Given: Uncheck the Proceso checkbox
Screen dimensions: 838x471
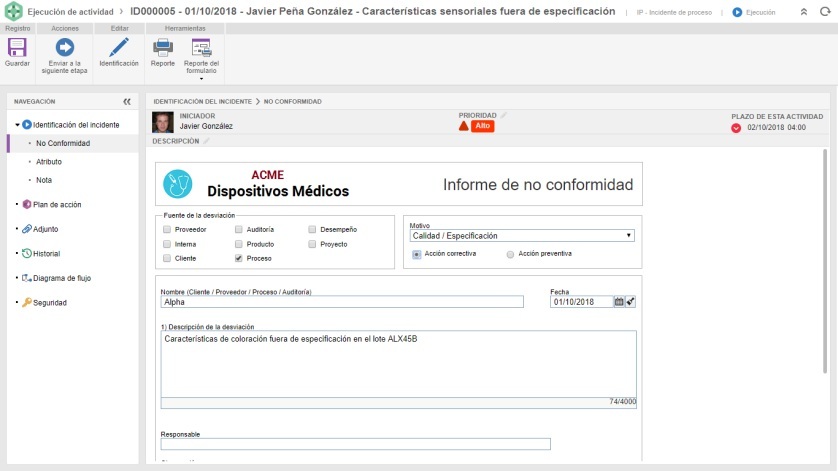Looking at the screenshot, I should tap(239, 257).
